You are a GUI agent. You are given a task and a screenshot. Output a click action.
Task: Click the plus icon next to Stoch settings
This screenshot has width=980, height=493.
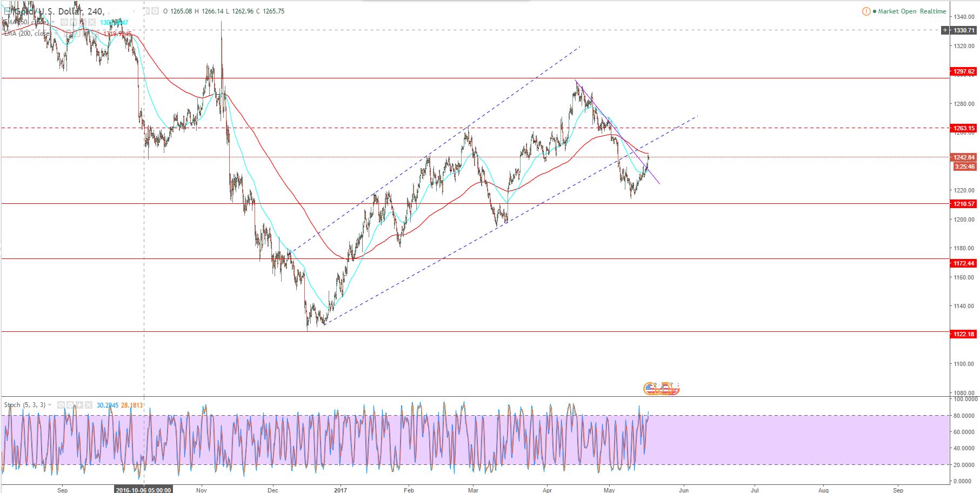point(79,405)
